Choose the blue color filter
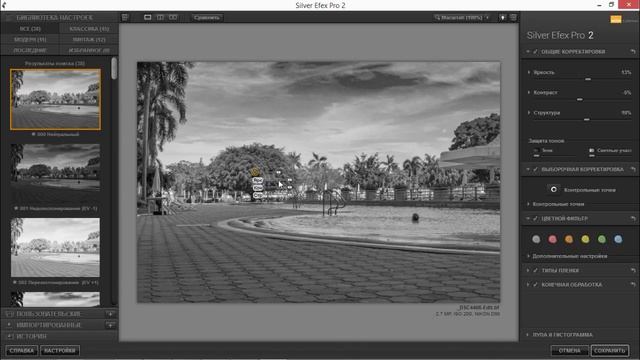The image size is (640, 360). pyautogui.click(x=618, y=239)
